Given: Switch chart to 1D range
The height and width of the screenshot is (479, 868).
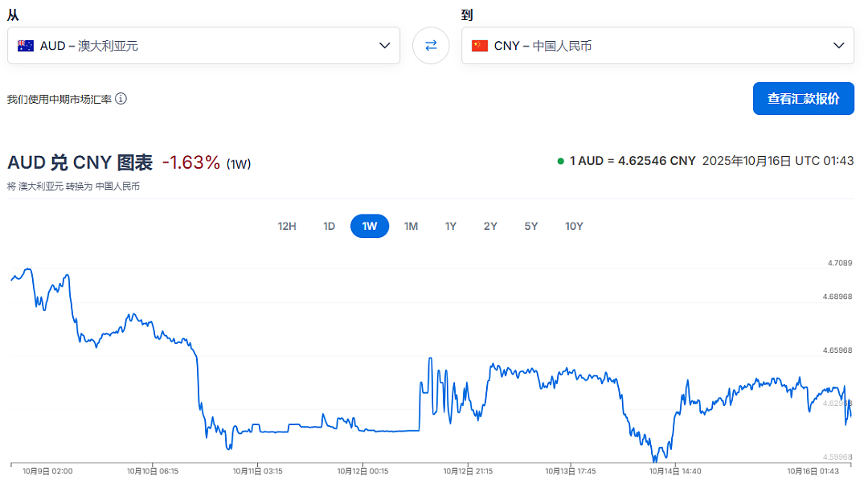Looking at the screenshot, I should coord(330,226).
